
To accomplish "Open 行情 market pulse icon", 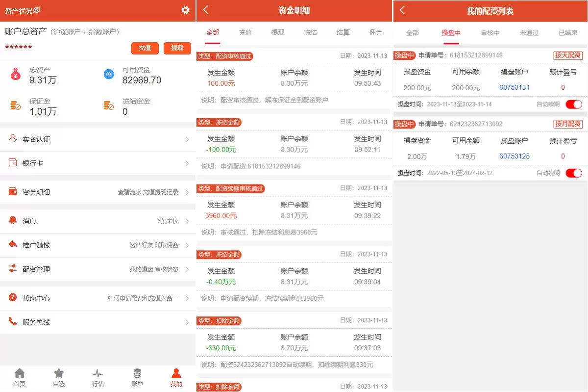I will click(x=98, y=373).
